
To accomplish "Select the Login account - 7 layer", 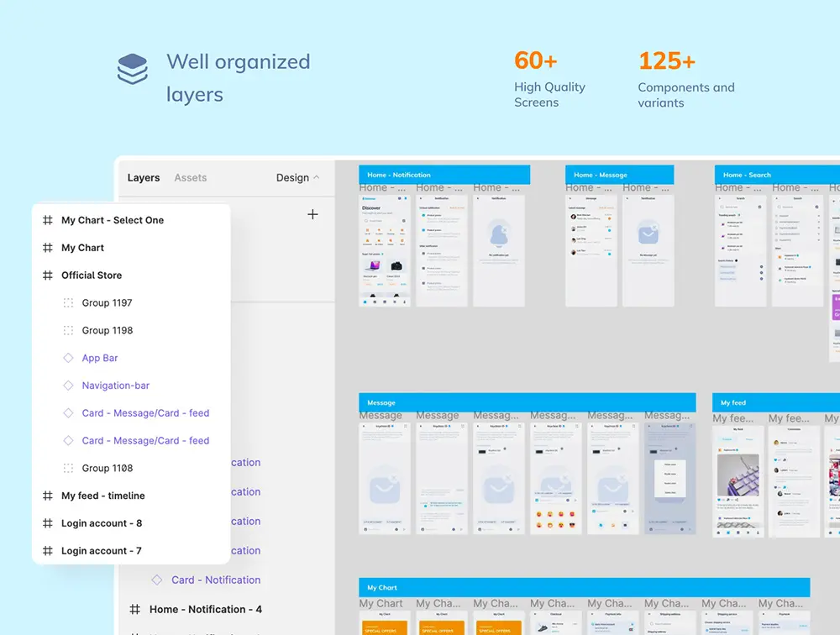I will tap(101, 551).
